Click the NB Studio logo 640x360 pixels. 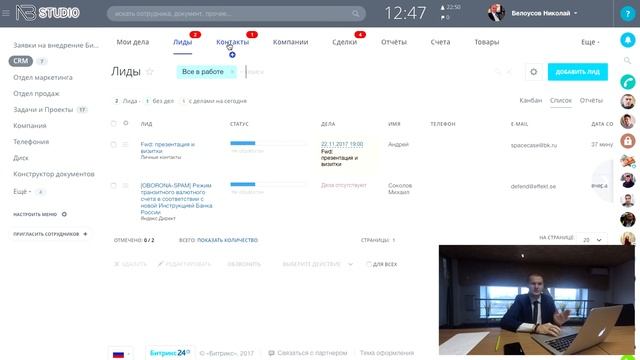(47, 13)
